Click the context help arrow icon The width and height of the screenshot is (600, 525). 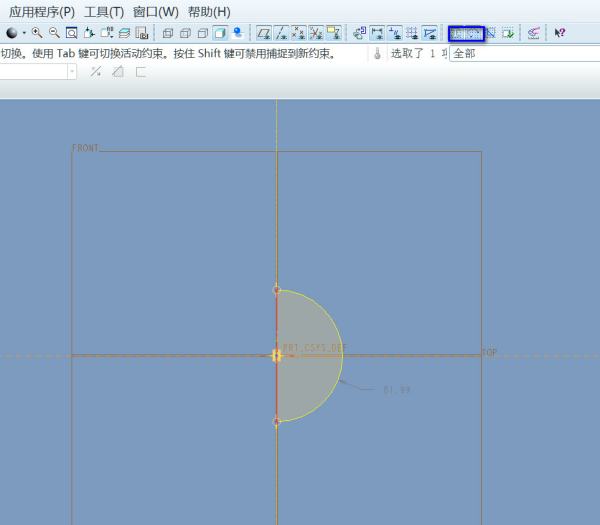point(561,33)
